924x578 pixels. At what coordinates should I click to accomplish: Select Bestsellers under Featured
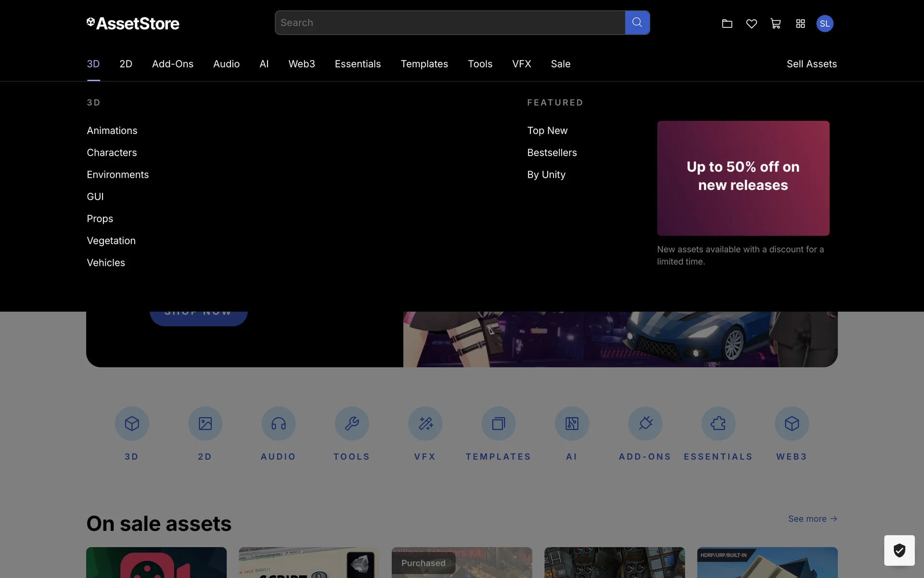tap(552, 153)
